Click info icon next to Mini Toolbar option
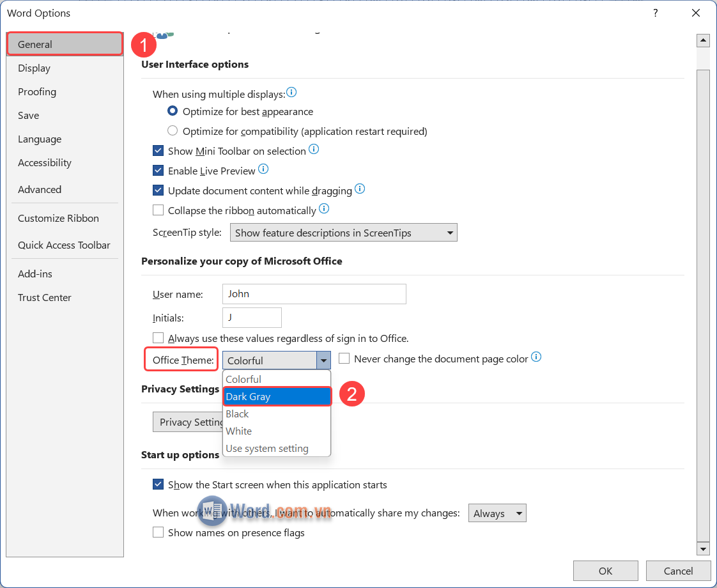Screen dimensions: 717x588 tap(314, 149)
